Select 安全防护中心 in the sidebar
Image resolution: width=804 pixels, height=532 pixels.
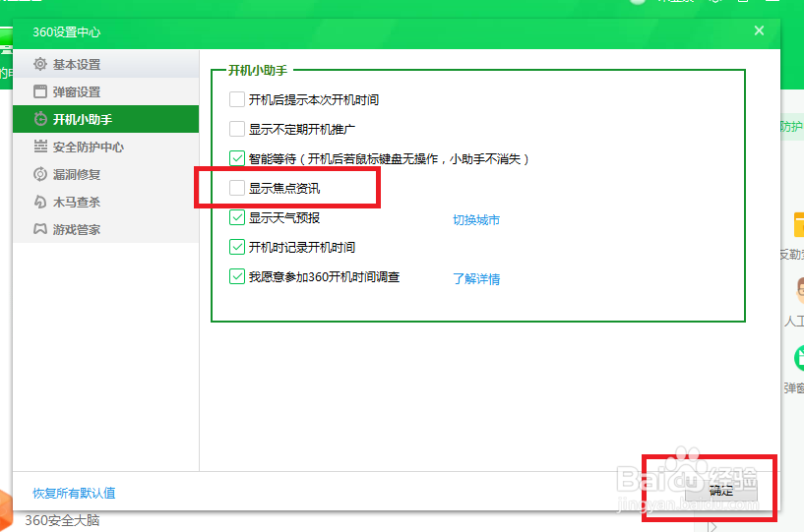click(x=105, y=147)
